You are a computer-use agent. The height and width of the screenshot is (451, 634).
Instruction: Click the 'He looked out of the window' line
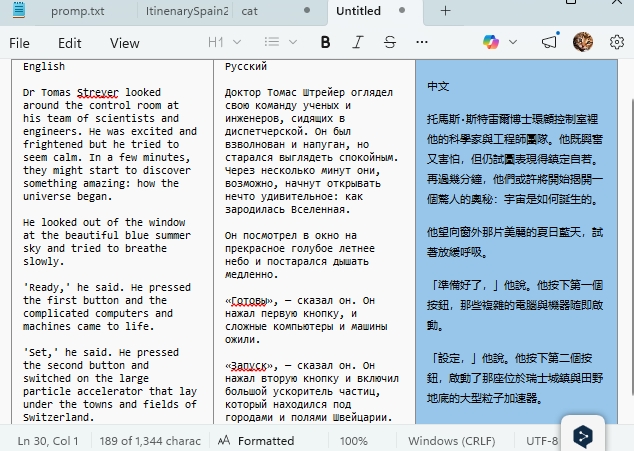point(104,222)
